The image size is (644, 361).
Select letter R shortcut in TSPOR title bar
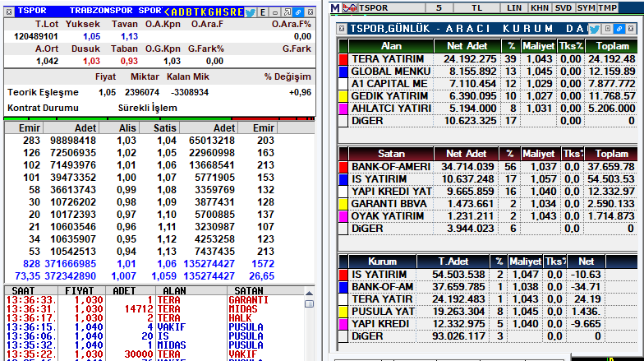234,12
